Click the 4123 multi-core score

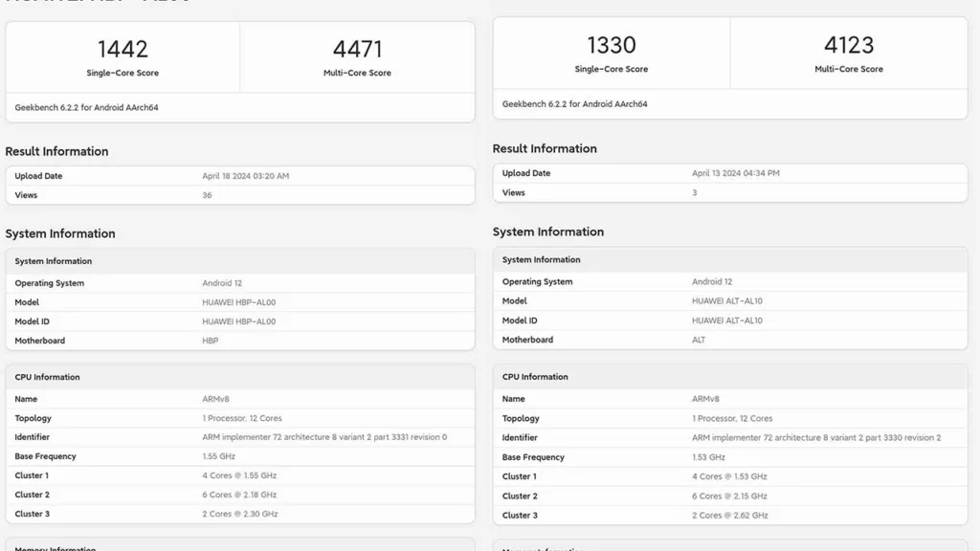(849, 46)
